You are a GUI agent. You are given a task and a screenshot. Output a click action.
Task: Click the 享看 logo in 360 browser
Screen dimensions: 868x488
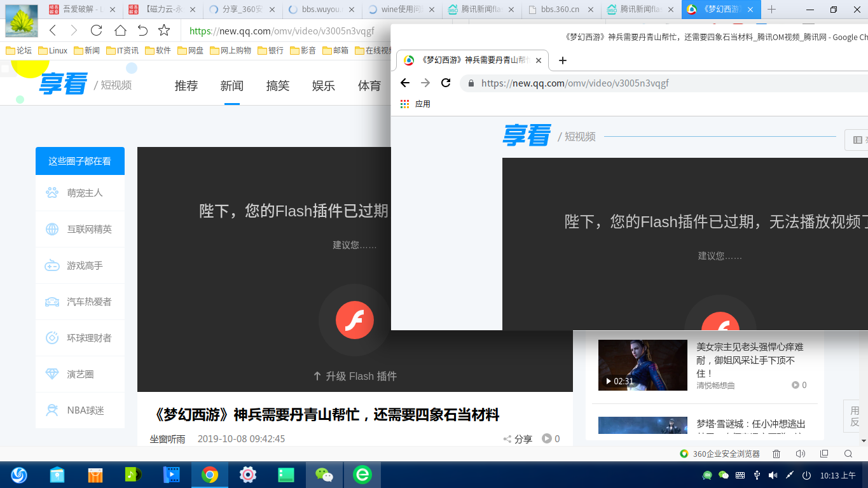click(63, 84)
